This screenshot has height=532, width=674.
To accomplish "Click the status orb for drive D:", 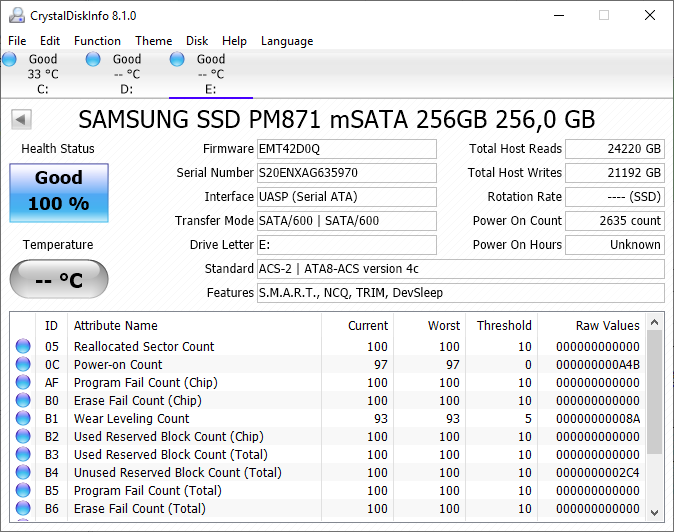I will [x=93, y=59].
